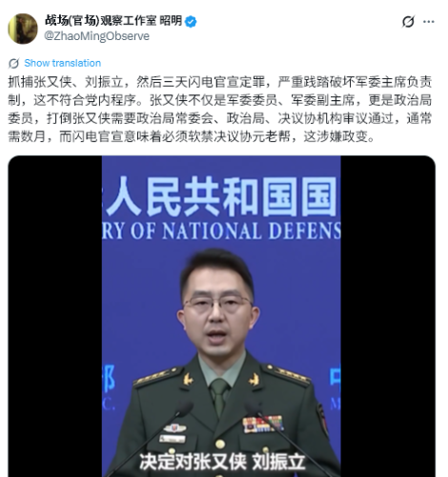Open the round profile avatar of ZhaoMingObserve

click(23, 29)
